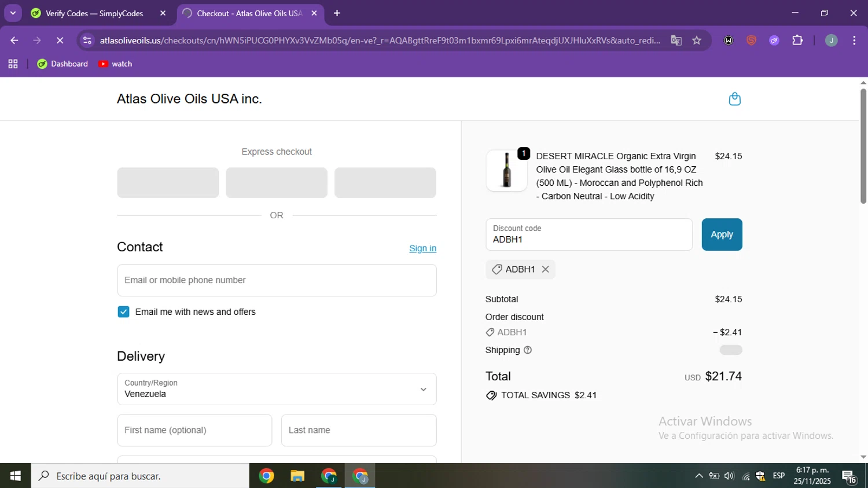Bookmark this page with the star

697,41
